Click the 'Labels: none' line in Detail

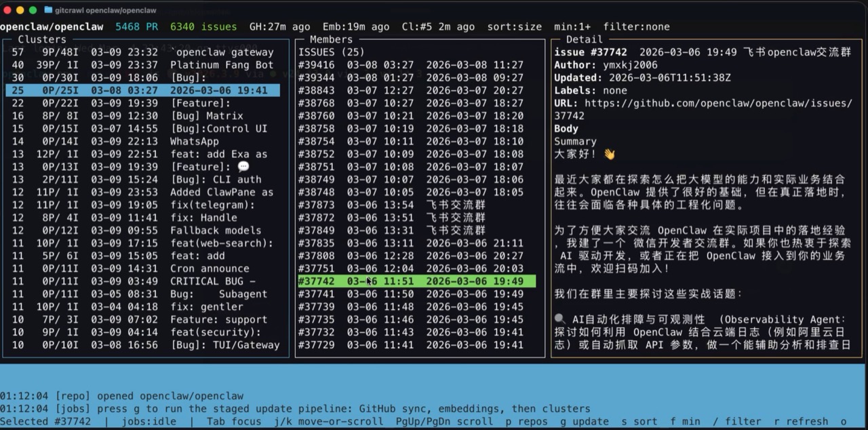(591, 90)
